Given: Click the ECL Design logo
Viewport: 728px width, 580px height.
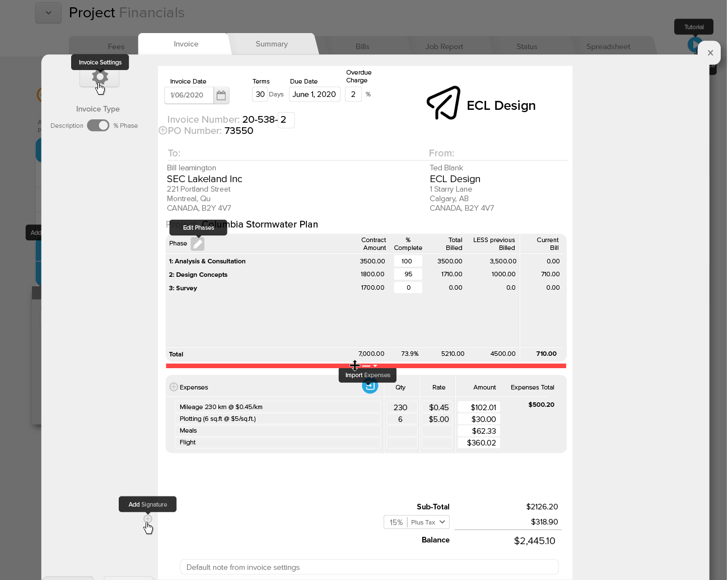Looking at the screenshot, I should (x=444, y=103).
